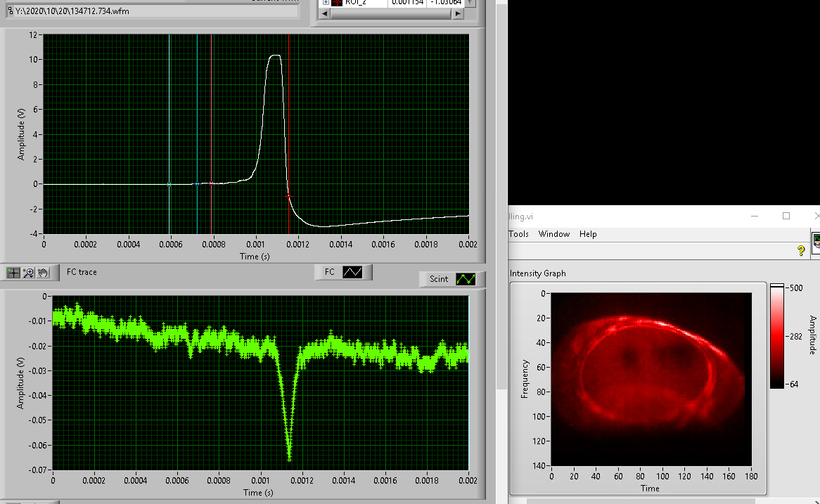Open the Help menu
Screen dimensions: 820x504
[x=588, y=234]
